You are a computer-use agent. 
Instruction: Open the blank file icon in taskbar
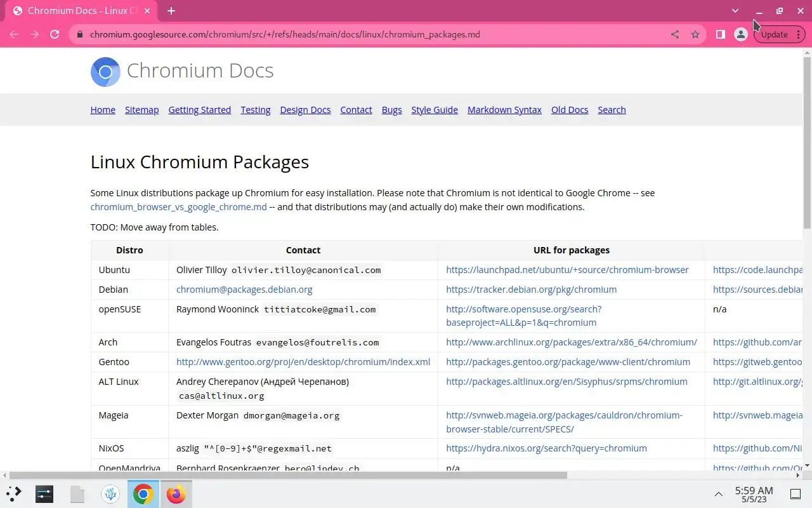click(x=77, y=493)
